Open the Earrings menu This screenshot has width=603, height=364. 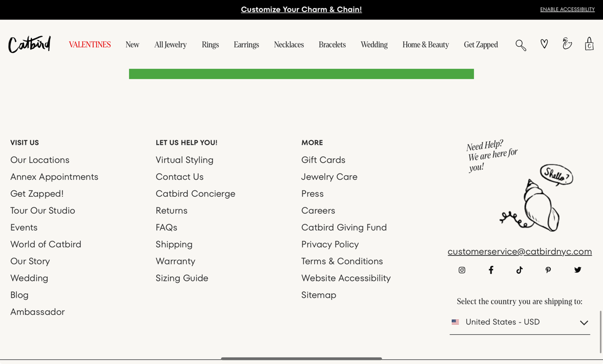coord(246,45)
